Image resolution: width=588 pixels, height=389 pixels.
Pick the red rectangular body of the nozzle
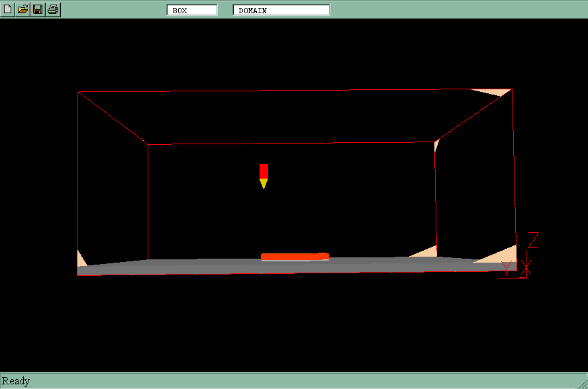pos(264,171)
